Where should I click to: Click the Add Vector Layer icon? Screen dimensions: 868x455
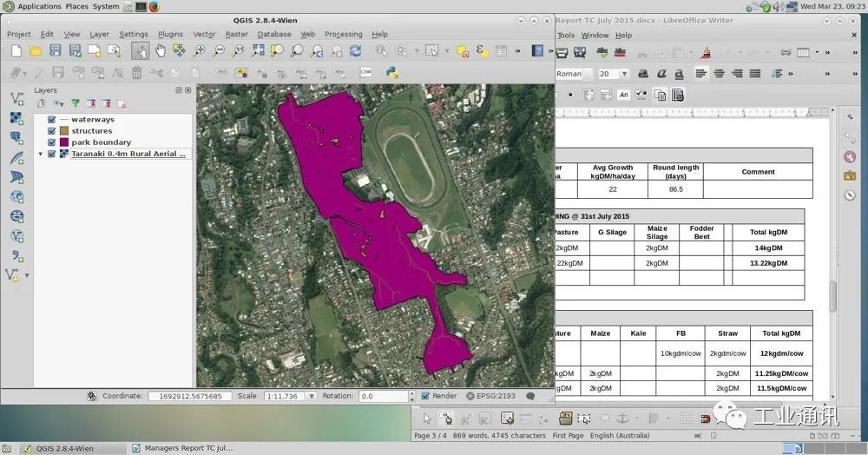[16, 99]
